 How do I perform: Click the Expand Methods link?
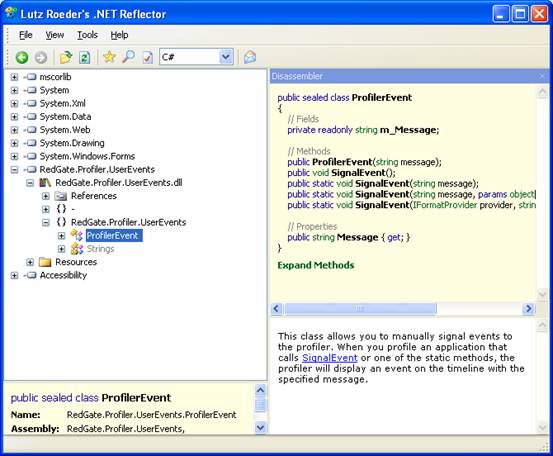[x=316, y=265]
